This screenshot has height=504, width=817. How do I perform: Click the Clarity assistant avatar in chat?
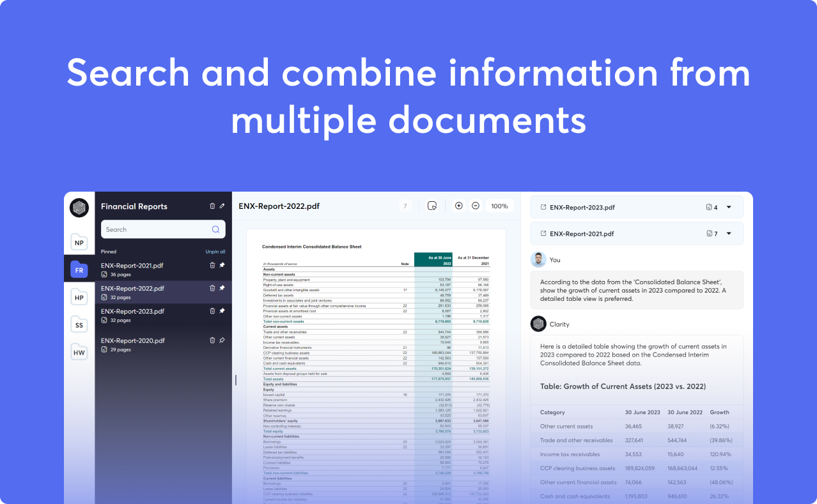538,324
